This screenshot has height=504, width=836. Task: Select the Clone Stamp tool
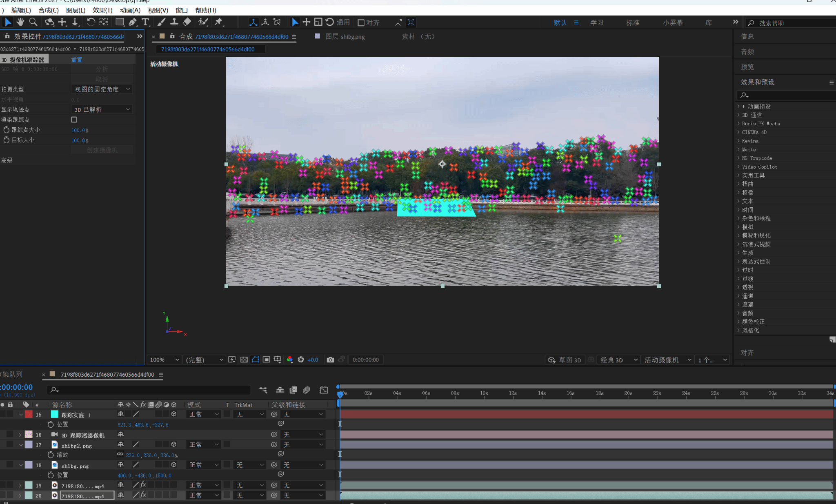click(x=174, y=22)
